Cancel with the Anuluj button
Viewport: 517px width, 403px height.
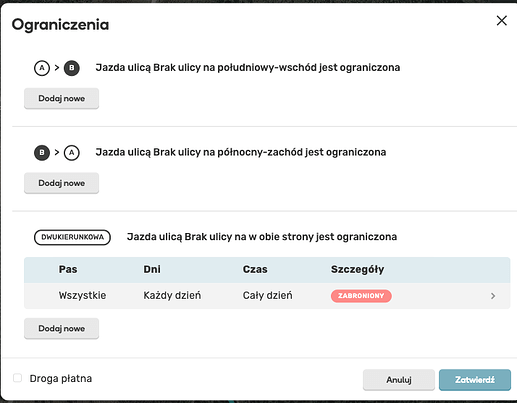click(399, 380)
